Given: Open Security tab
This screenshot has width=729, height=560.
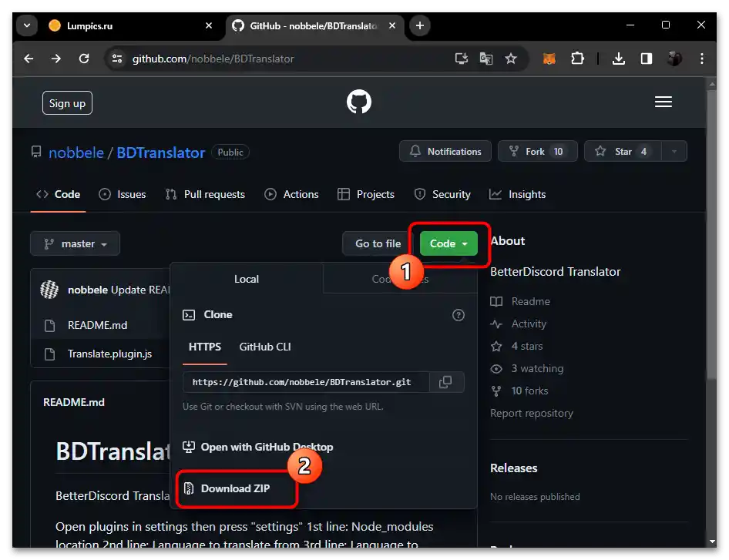Looking at the screenshot, I should tap(442, 194).
